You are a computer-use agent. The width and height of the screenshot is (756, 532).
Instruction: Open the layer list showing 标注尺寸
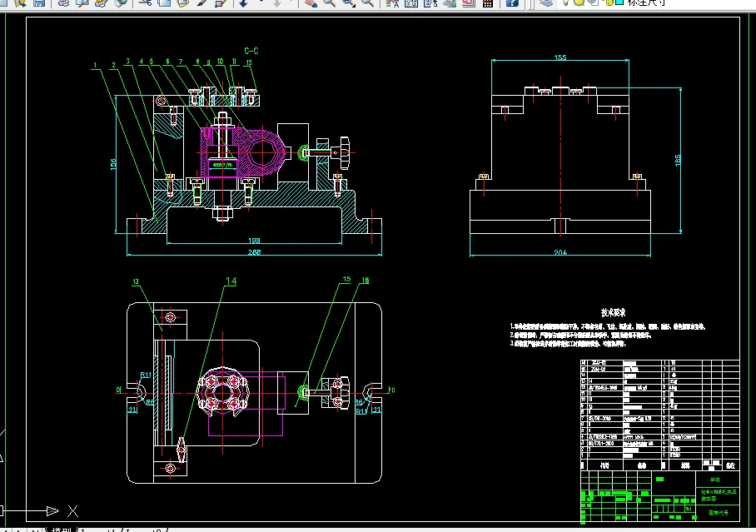pyautogui.click(x=646, y=2)
